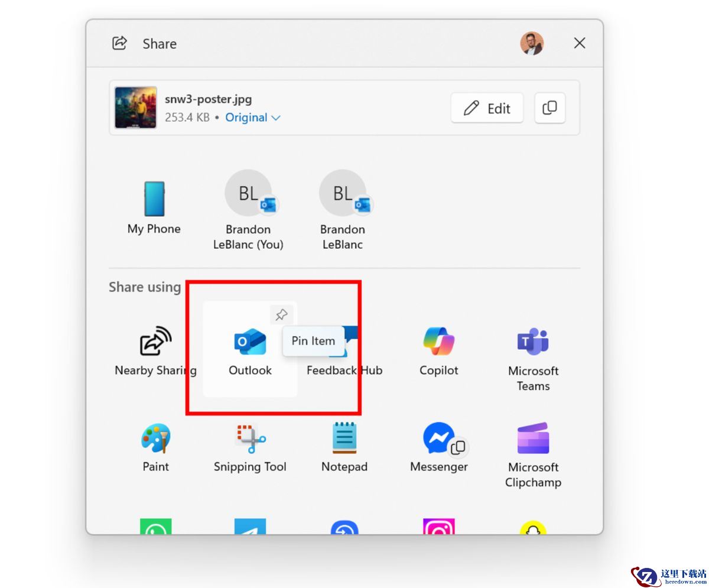Close the Share dialog
This screenshot has width=709, height=588.
click(x=580, y=43)
